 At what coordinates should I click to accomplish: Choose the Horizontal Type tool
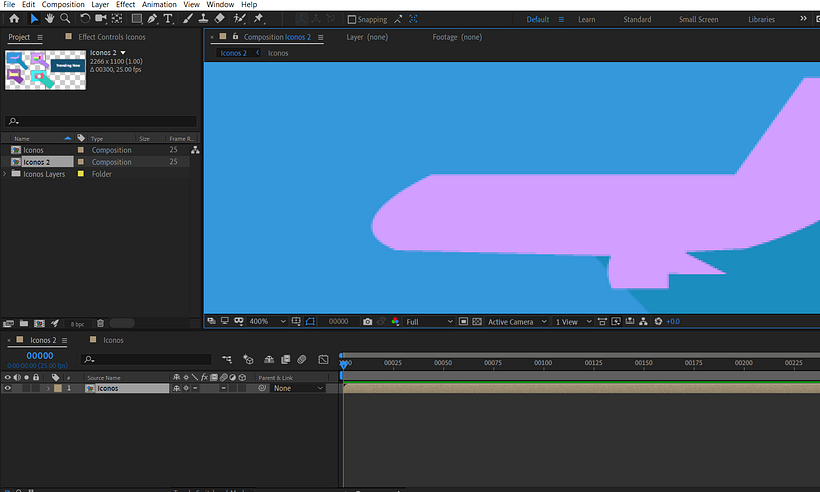pyautogui.click(x=167, y=19)
